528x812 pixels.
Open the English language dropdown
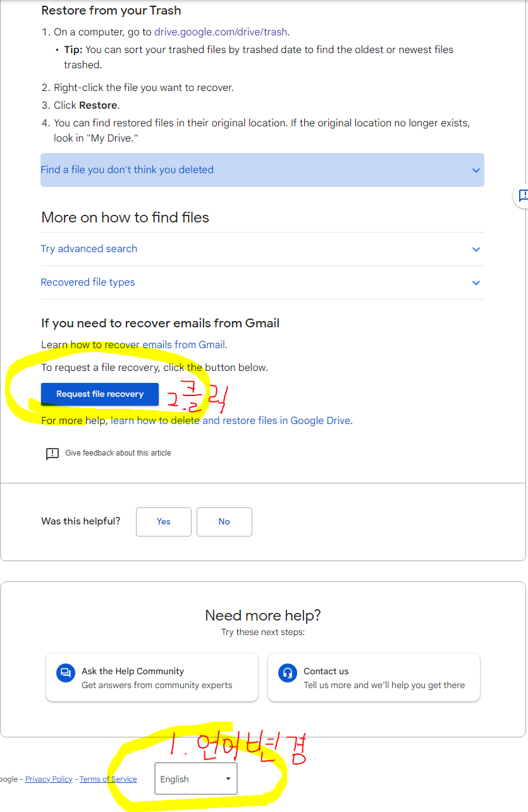coord(196,779)
